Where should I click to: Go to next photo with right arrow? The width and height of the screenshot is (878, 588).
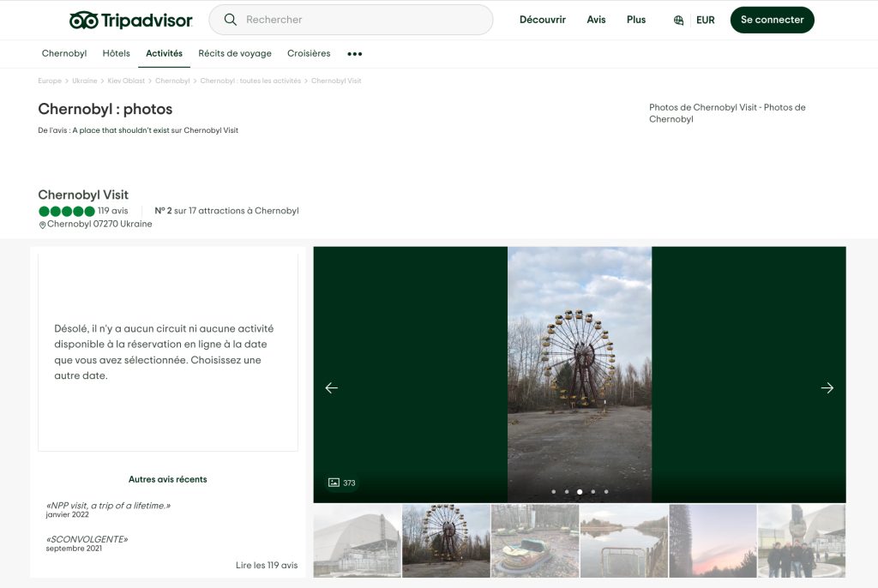coord(827,387)
